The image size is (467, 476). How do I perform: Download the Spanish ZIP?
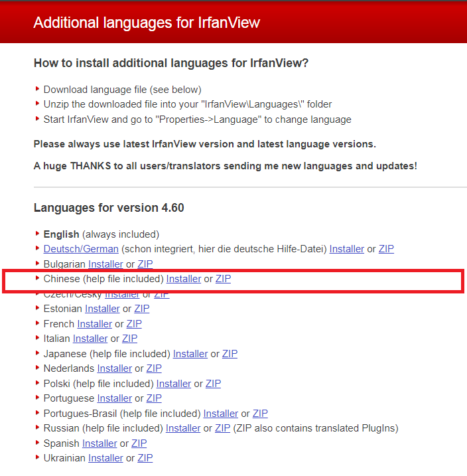coord(139,443)
